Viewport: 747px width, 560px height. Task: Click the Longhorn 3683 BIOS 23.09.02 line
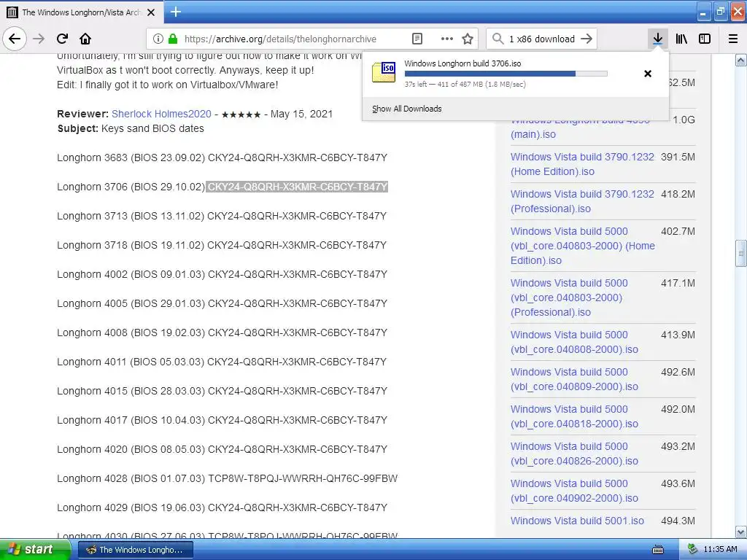pyautogui.click(x=222, y=157)
